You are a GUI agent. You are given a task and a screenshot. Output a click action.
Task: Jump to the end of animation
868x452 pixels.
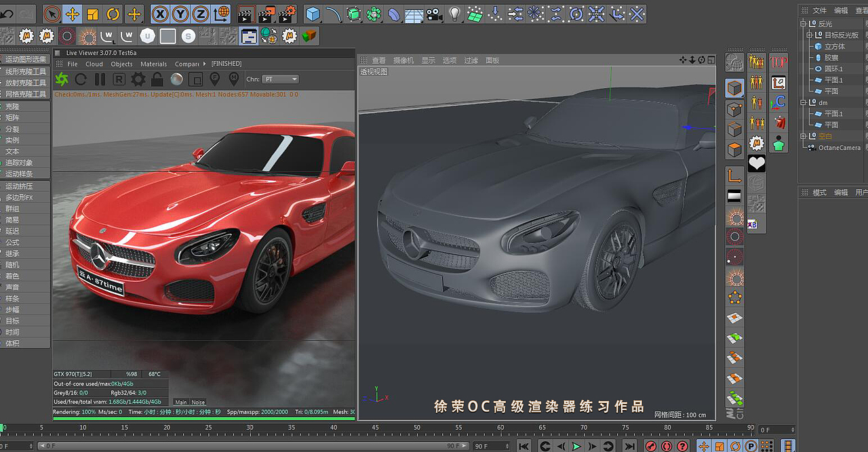[629, 446]
